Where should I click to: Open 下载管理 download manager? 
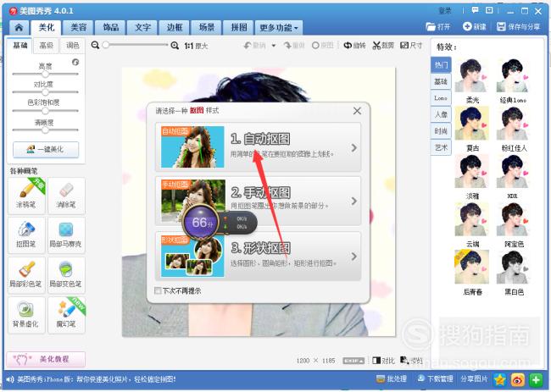(x=435, y=379)
